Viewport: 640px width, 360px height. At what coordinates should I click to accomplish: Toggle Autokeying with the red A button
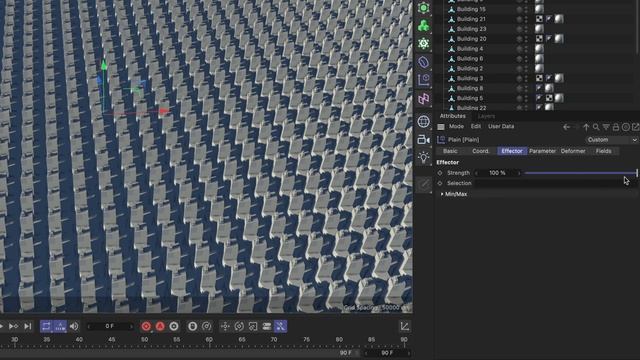[x=160, y=326]
